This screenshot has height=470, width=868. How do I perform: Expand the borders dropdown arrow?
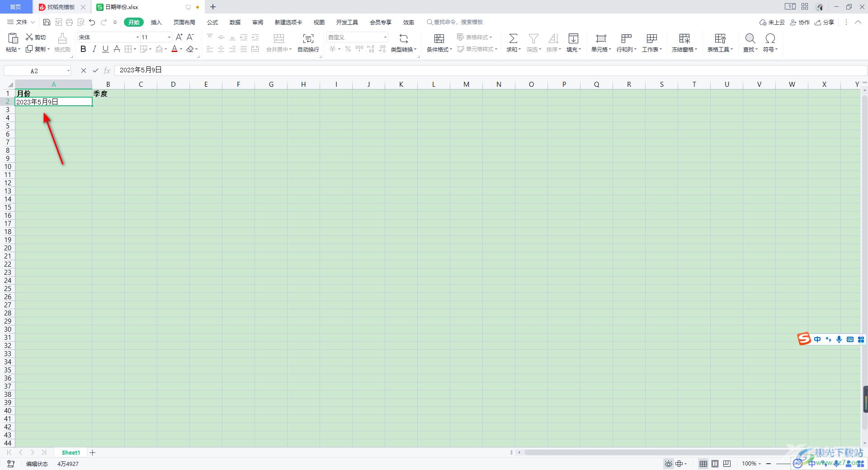[135, 49]
